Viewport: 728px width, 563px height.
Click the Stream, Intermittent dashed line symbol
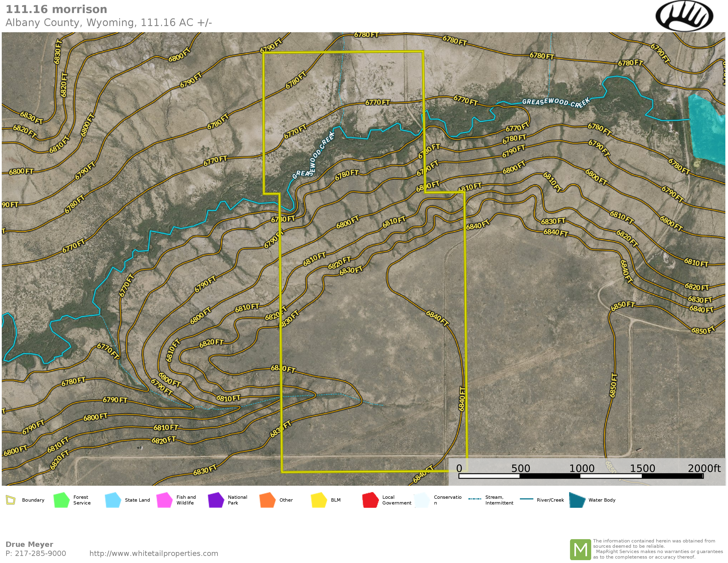pos(475,499)
